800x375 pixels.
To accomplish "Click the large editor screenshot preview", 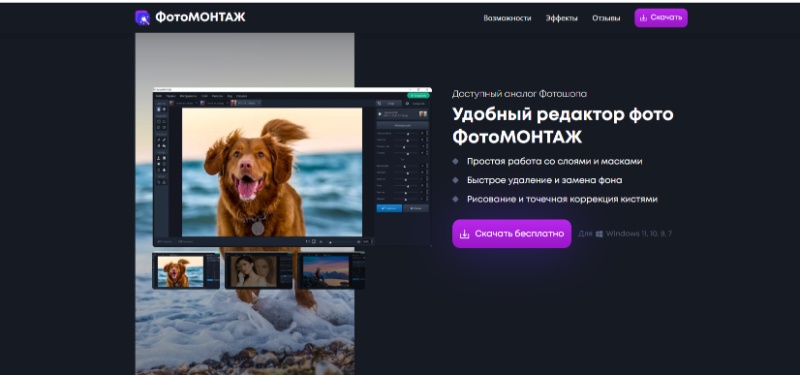I will [x=292, y=167].
